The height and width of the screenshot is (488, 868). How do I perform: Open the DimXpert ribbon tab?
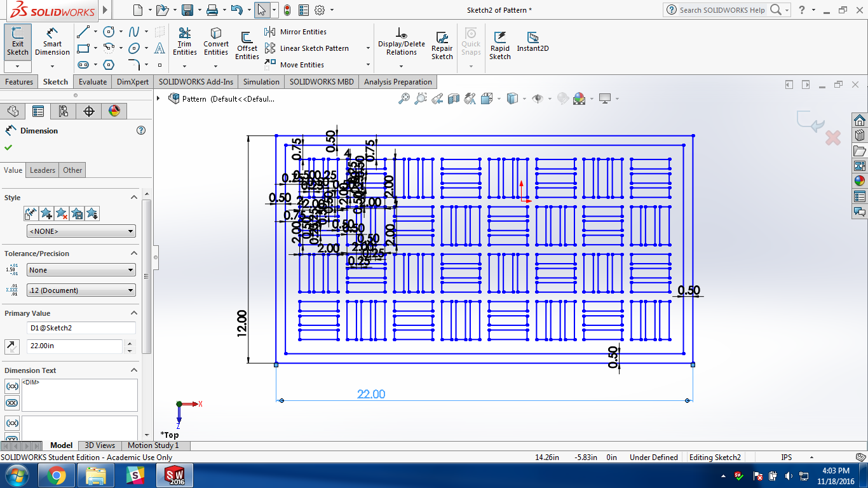tap(133, 82)
